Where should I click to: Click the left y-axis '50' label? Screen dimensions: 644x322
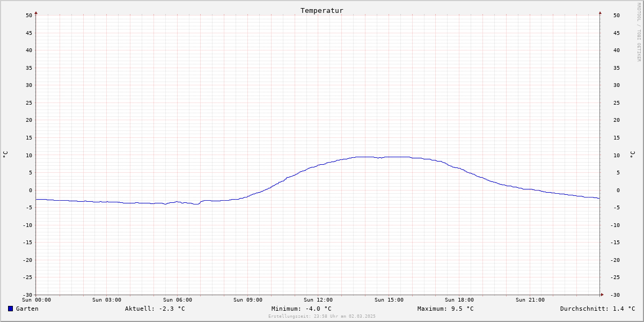[x=29, y=16]
